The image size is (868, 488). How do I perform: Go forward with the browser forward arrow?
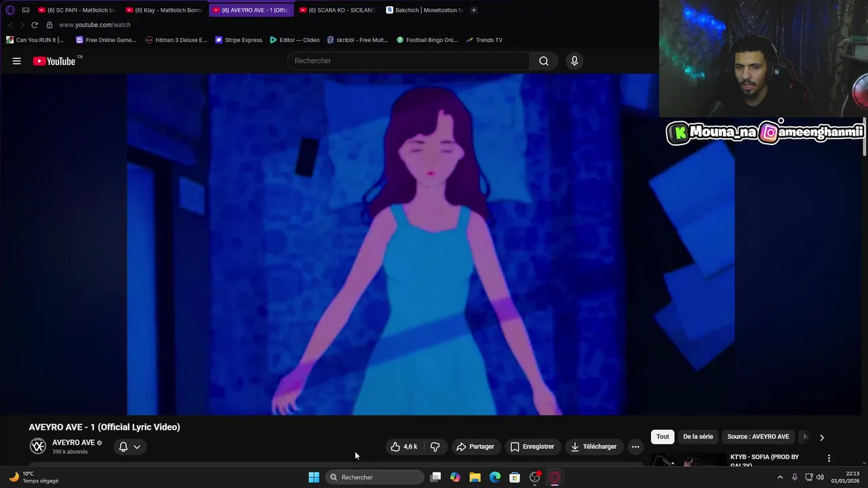point(22,25)
